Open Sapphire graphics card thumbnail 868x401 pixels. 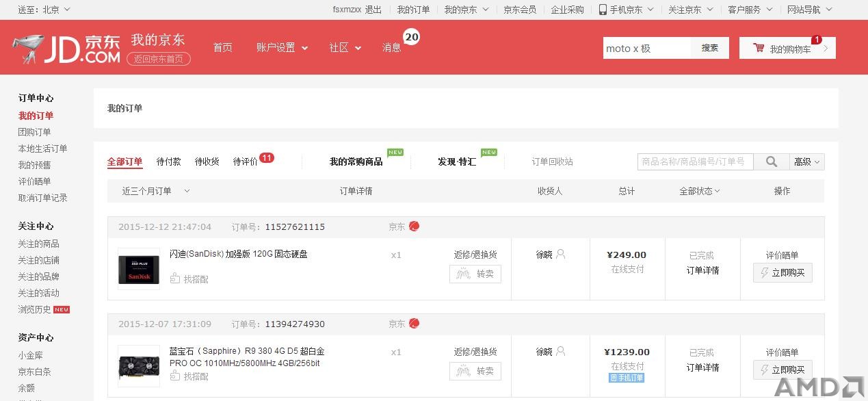(x=139, y=366)
